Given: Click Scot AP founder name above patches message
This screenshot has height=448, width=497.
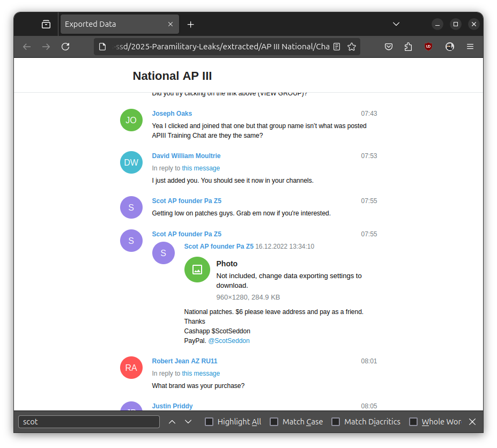Looking at the screenshot, I should (x=187, y=201).
